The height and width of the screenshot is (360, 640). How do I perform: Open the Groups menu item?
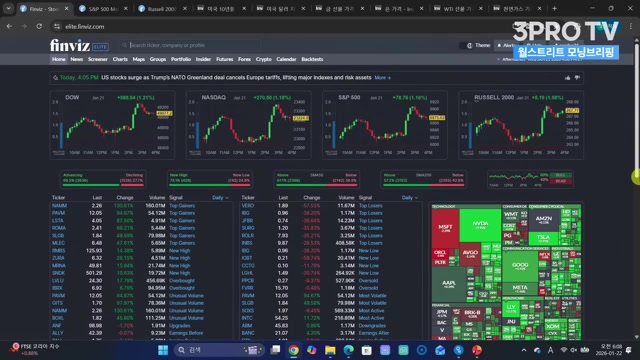click(x=158, y=59)
